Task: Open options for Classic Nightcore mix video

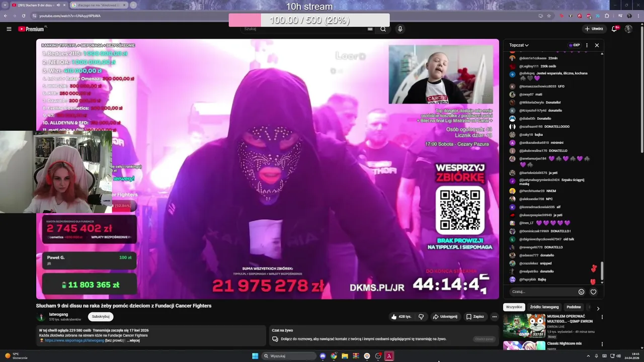Action: click(602, 344)
